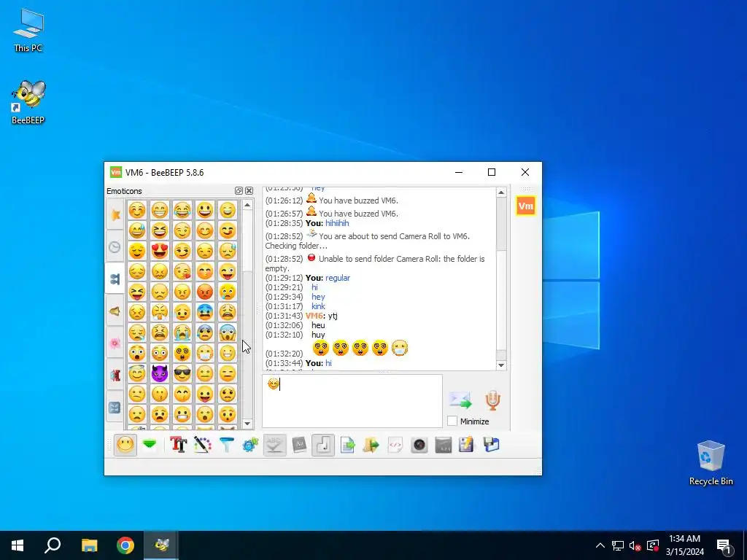Open the bell objects emoticon tab
This screenshot has width=747, height=560.
[x=115, y=311]
